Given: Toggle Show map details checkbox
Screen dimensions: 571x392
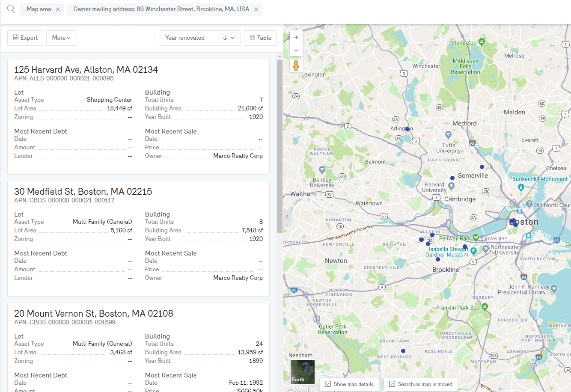Looking at the screenshot, I should click(x=328, y=384).
